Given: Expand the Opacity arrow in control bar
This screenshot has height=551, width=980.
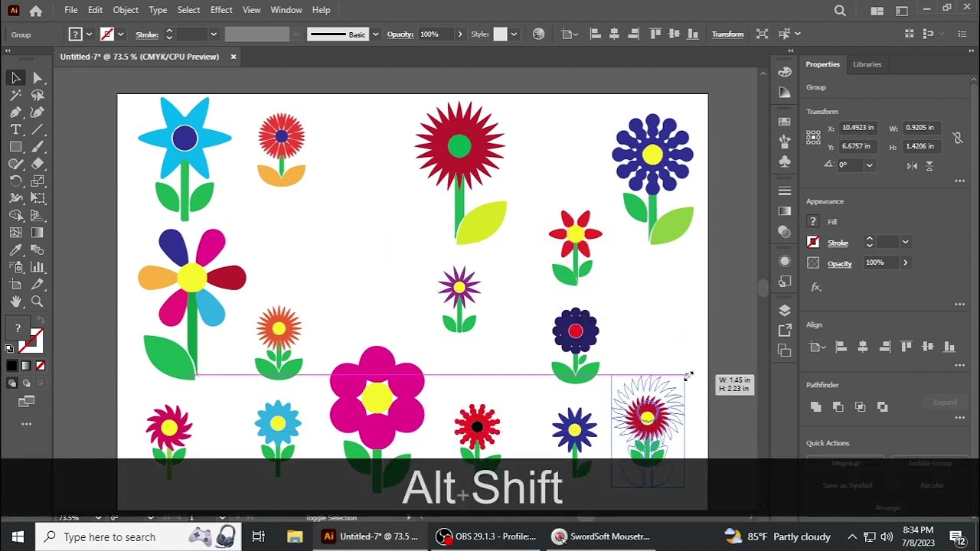Looking at the screenshot, I should tap(459, 34).
